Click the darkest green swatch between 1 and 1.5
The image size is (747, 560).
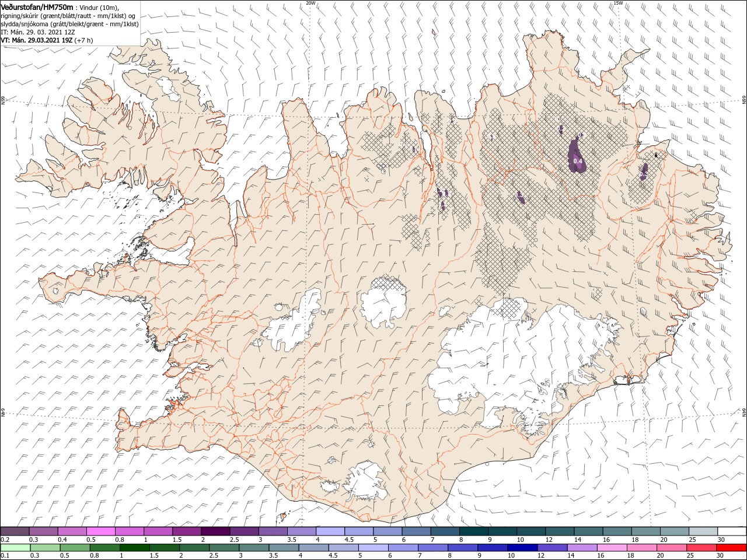pyautogui.click(x=134, y=548)
